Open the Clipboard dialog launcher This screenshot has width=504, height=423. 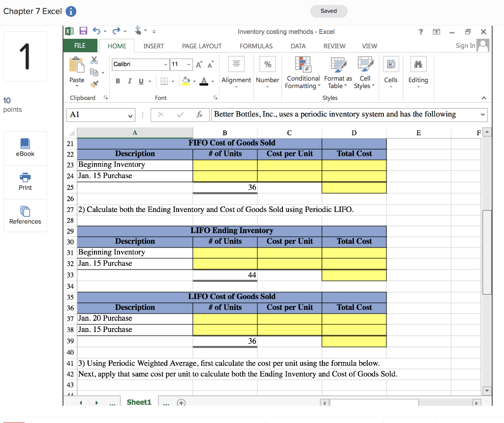click(x=106, y=98)
